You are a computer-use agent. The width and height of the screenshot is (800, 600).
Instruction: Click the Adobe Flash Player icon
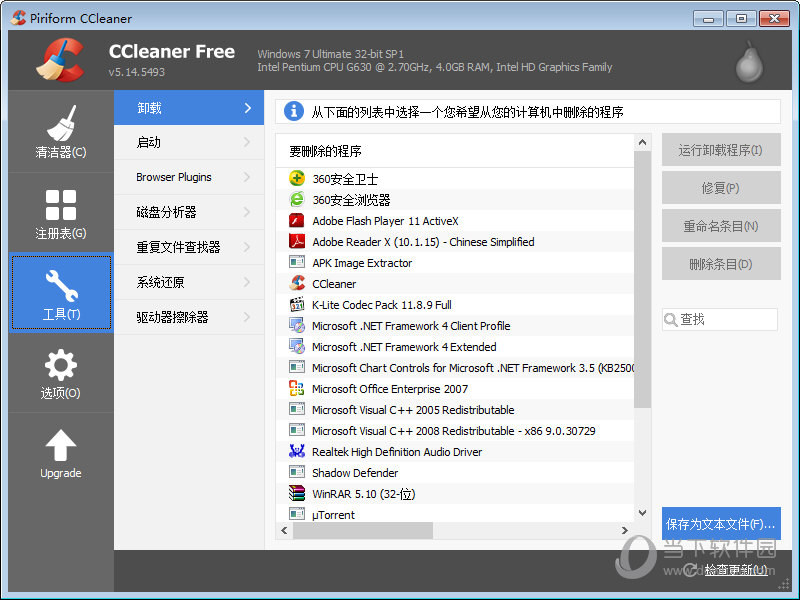click(x=297, y=220)
